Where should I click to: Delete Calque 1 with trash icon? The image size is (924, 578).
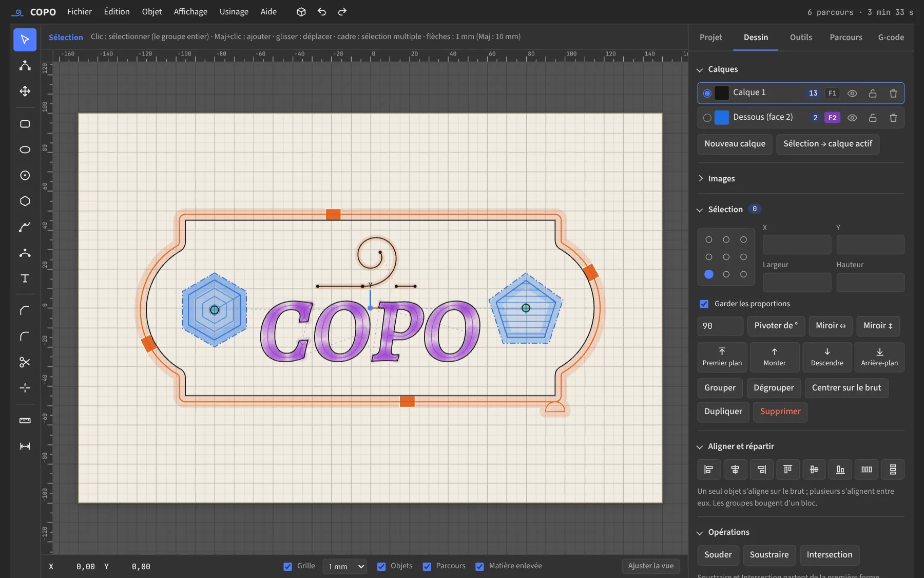coord(893,93)
